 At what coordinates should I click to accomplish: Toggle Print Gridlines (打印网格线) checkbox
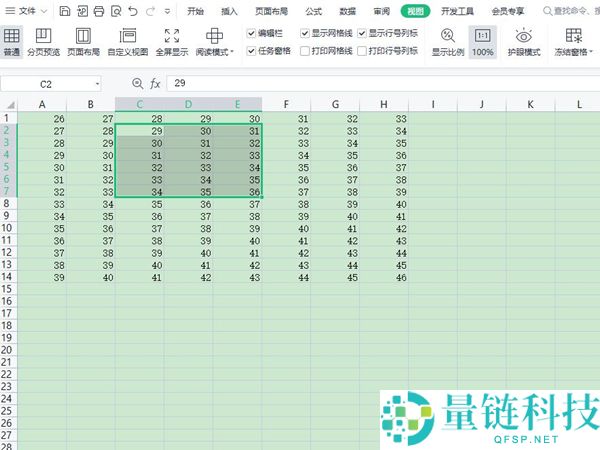(305, 51)
